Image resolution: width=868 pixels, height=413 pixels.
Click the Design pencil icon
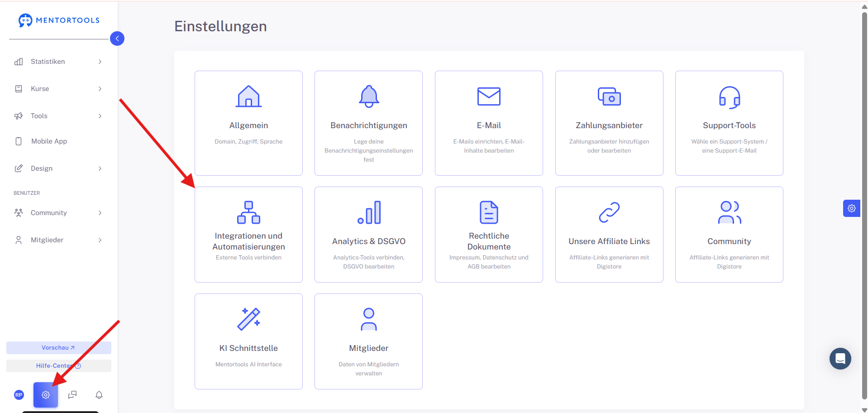pos(19,168)
